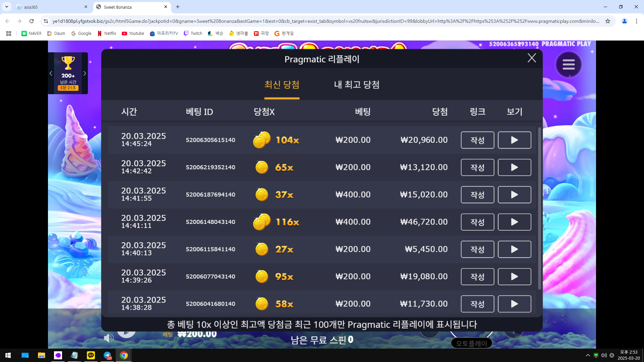This screenshot has height=362, width=644.
Task: View site information icon
Action: tap(46, 21)
